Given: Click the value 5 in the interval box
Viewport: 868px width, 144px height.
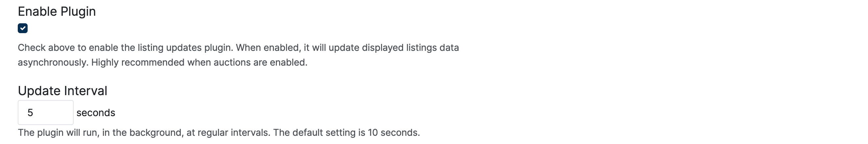Looking at the screenshot, I should pyautogui.click(x=30, y=113).
